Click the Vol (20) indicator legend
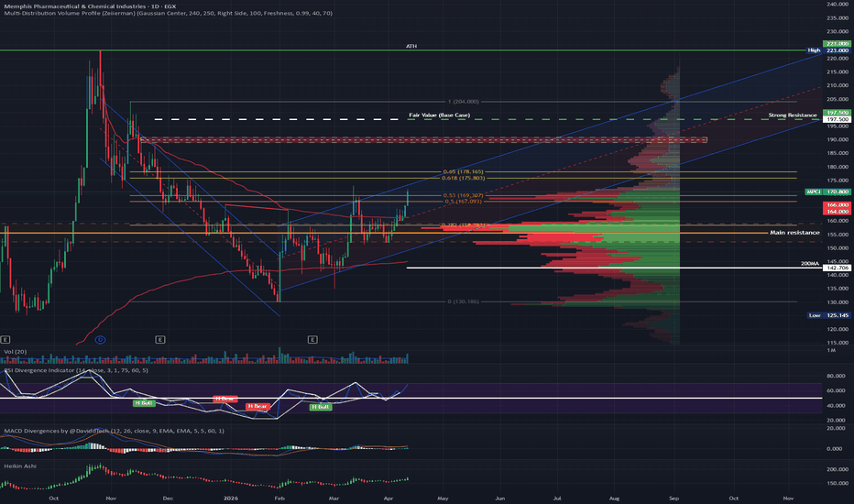This screenshot has height=504, width=854. [x=16, y=352]
